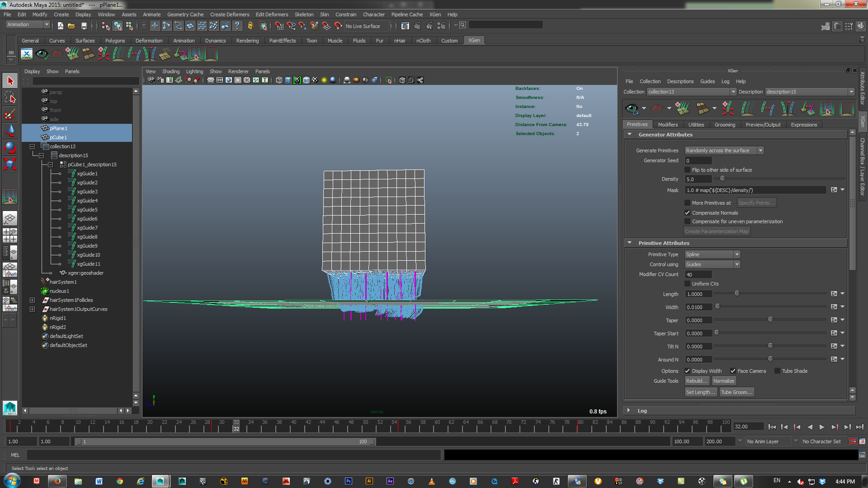The width and height of the screenshot is (868, 488).
Task: Disable the Display Width option
Action: point(688,371)
